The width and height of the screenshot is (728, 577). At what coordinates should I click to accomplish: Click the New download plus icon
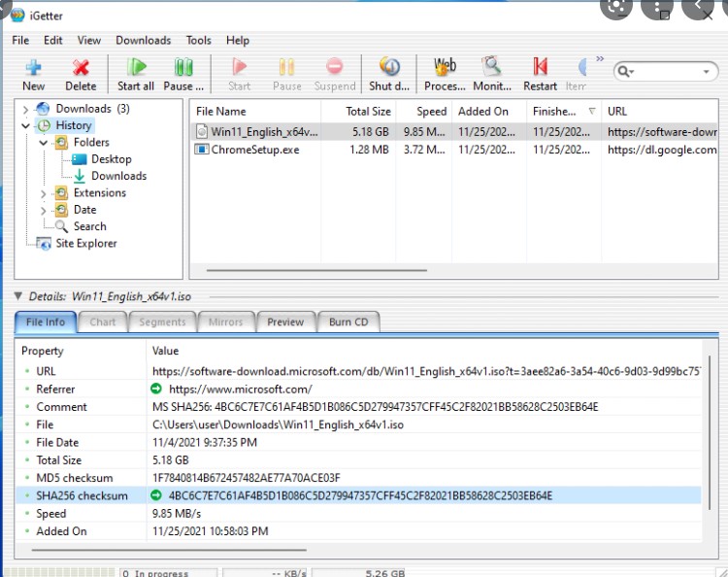click(x=33, y=68)
